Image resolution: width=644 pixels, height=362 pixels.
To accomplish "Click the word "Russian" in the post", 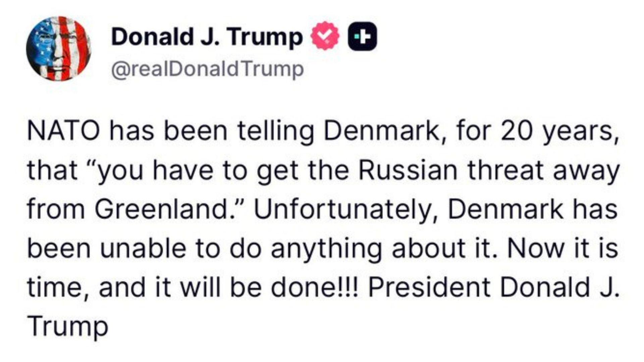I will pos(408,170).
